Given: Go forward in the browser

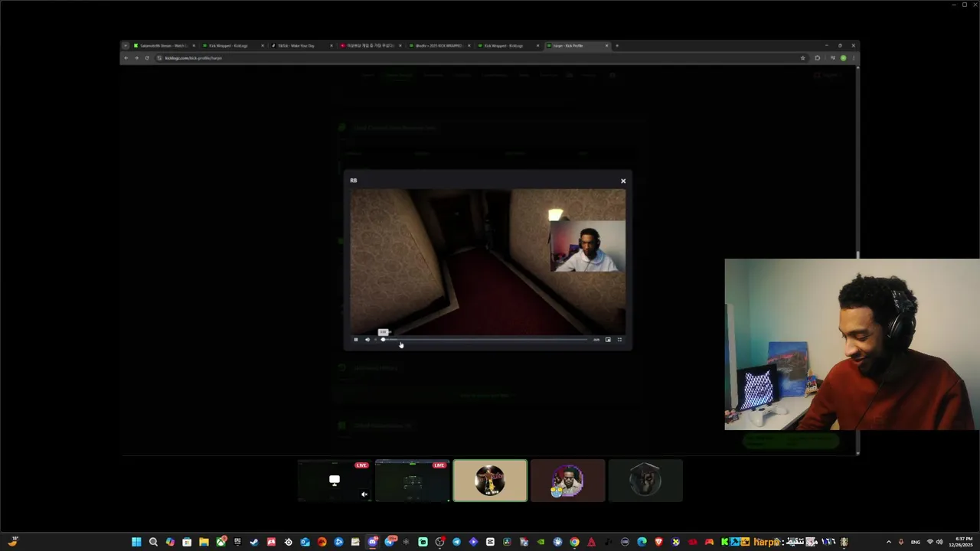Looking at the screenshot, I should pyautogui.click(x=136, y=58).
